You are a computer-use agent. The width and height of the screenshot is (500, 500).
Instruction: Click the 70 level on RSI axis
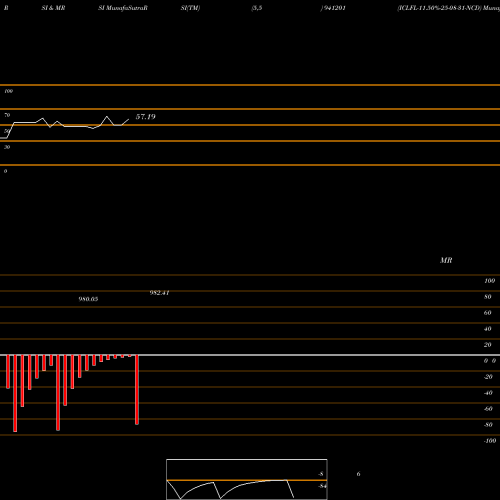pos(7,115)
